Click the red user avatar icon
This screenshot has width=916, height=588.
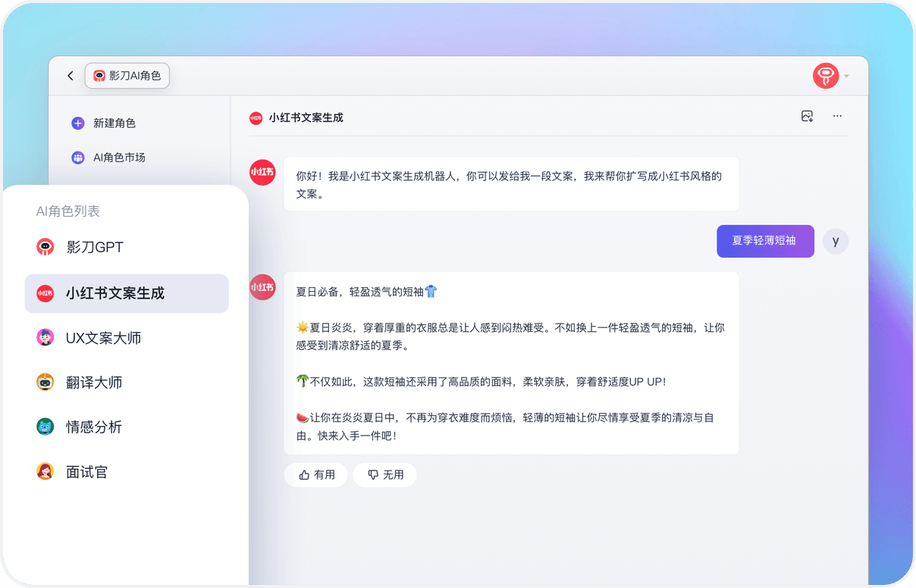[825, 76]
